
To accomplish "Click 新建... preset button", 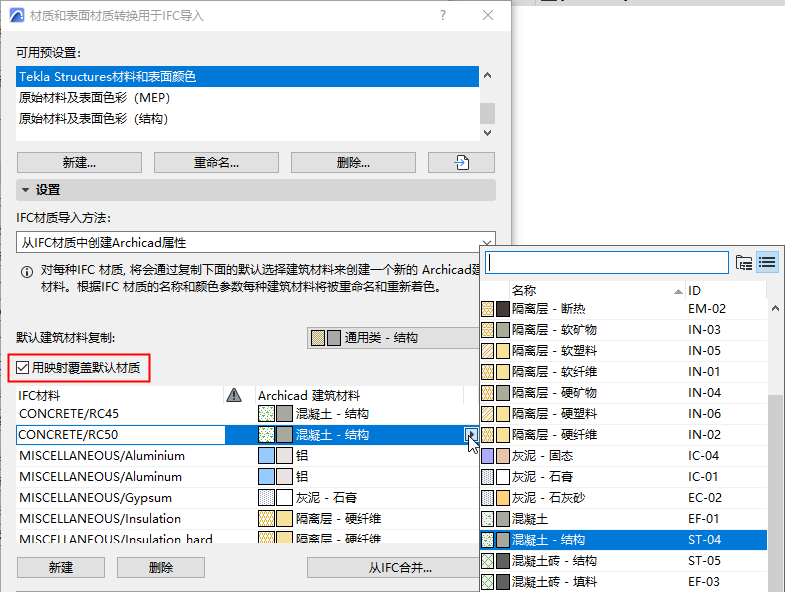I will [79, 163].
